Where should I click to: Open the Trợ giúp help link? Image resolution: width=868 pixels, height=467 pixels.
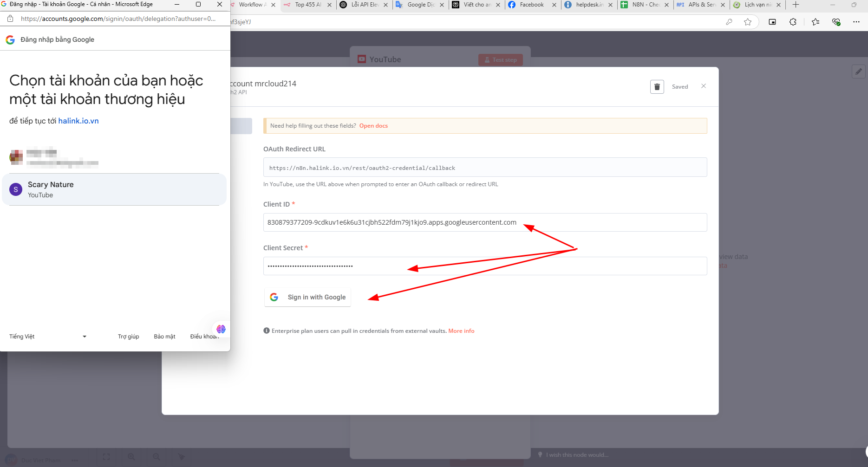pyautogui.click(x=128, y=337)
